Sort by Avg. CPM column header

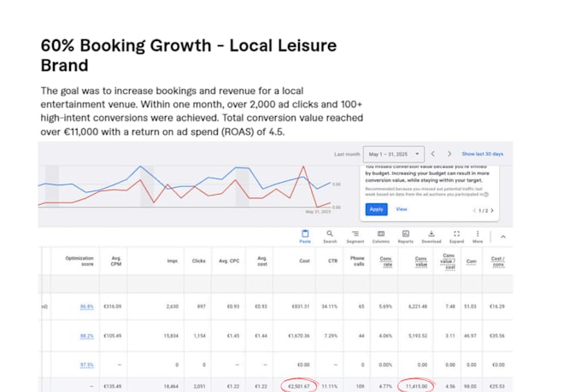coord(116,260)
